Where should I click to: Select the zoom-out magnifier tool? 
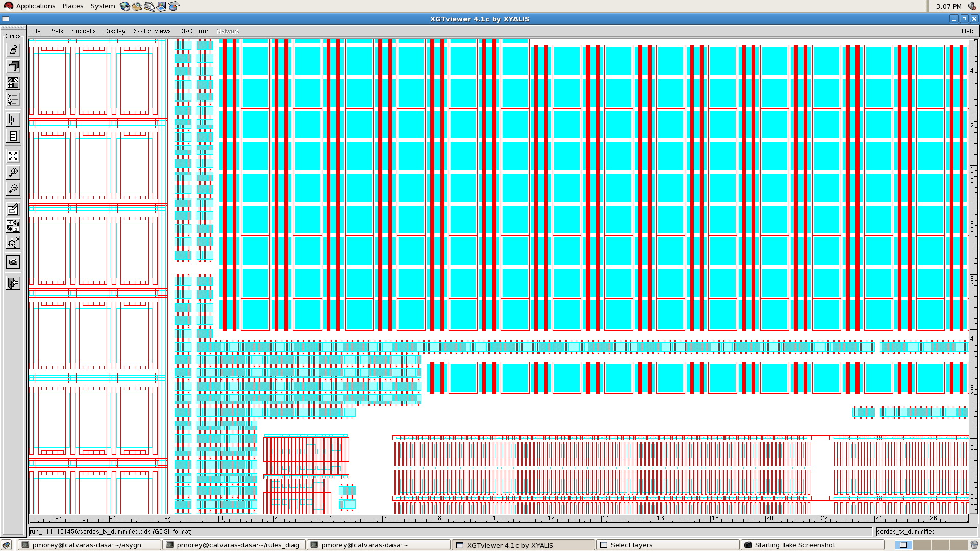tap(13, 189)
